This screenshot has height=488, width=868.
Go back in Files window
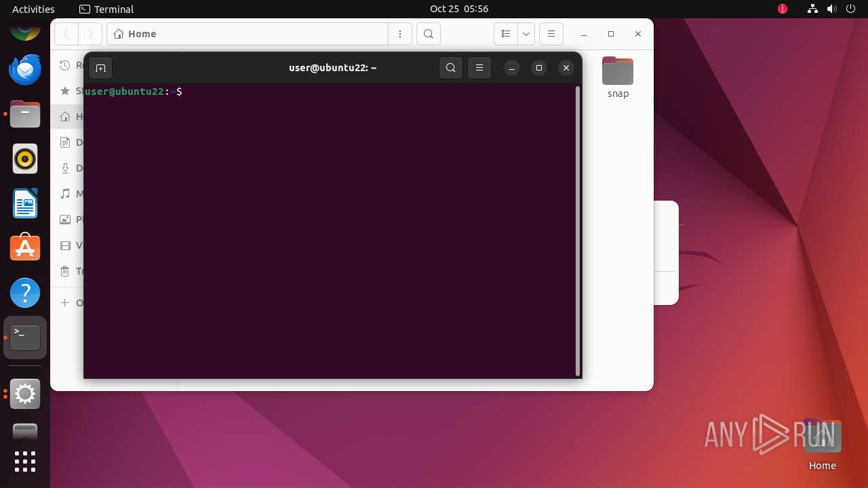point(66,34)
